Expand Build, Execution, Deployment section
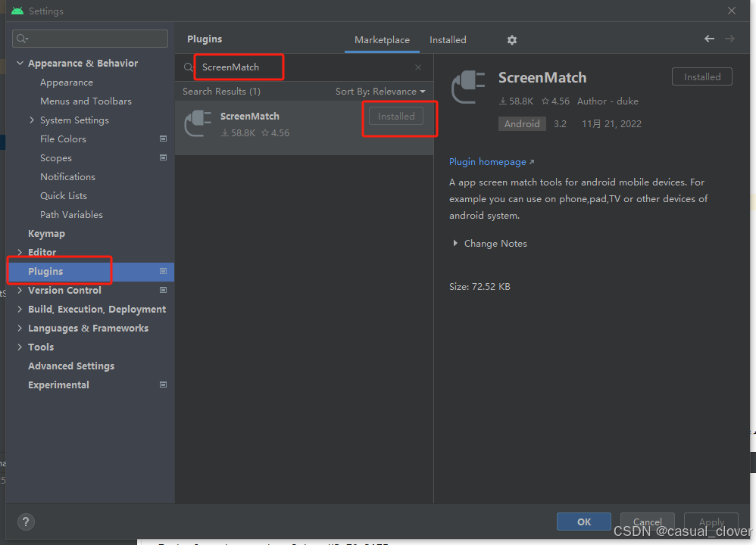 pos(20,309)
